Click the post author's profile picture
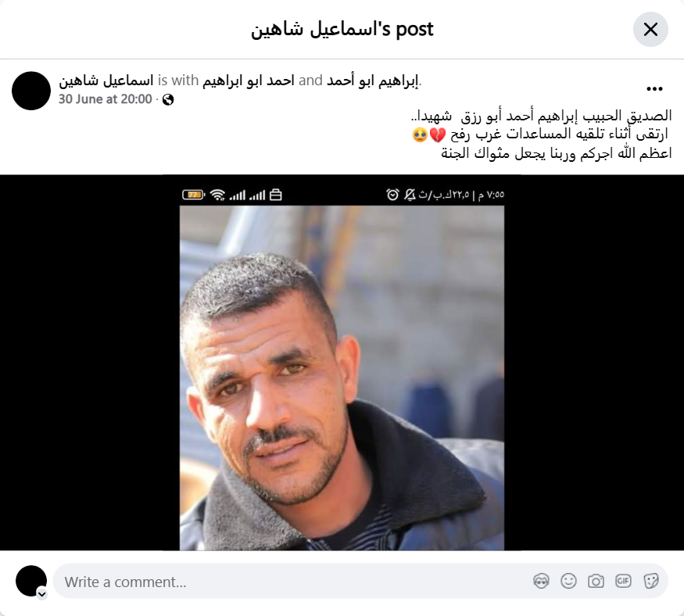684x616 pixels. pyautogui.click(x=31, y=91)
